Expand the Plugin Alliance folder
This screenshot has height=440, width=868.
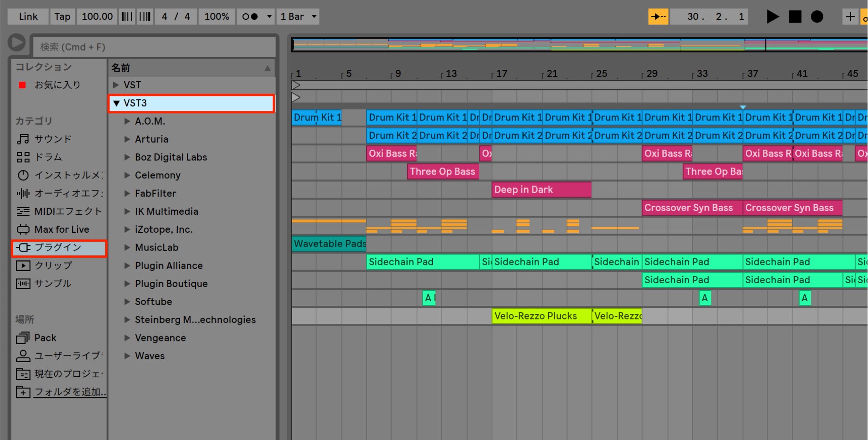[x=127, y=265]
